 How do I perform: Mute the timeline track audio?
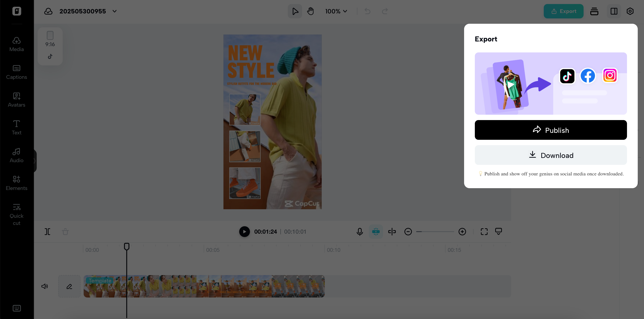click(x=45, y=286)
